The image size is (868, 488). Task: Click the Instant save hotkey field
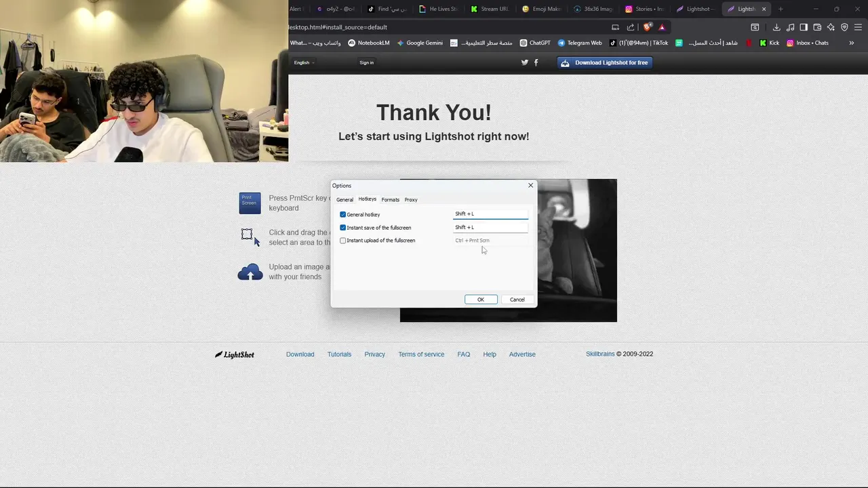coord(490,228)
